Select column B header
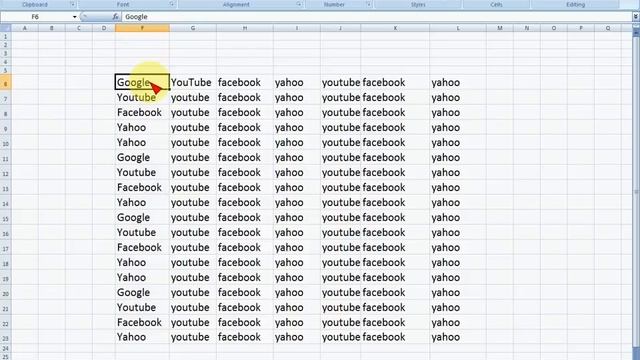Viewport: 640px width, 360px height. coord(52,28)
